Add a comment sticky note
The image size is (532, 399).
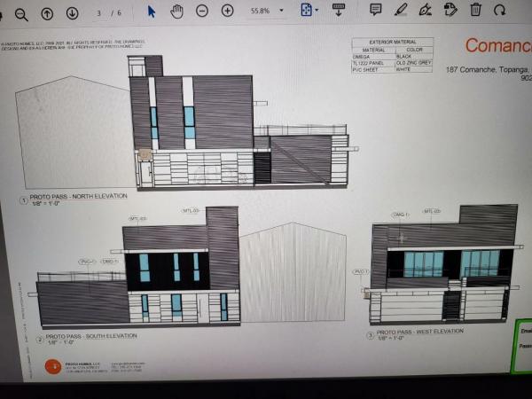(x=375, y=10)
